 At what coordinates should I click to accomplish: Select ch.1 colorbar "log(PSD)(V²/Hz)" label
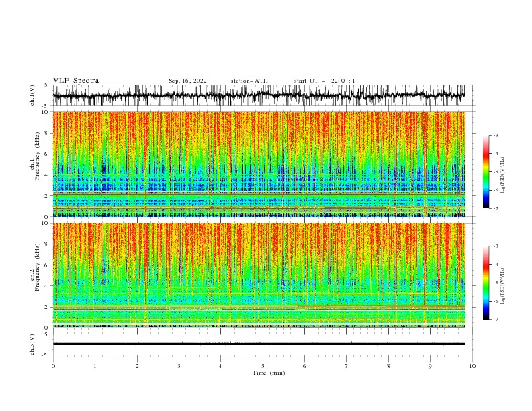pyautogui.click(x=502, y=175)
